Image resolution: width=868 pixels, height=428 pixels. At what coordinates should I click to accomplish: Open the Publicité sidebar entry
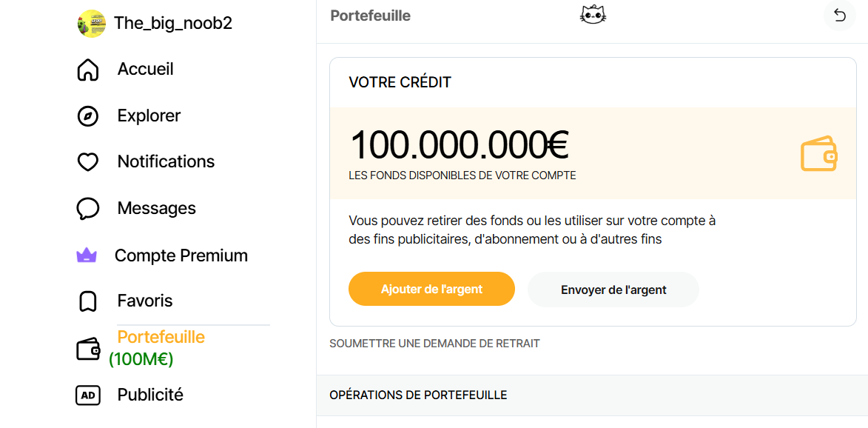pos(150,395)
